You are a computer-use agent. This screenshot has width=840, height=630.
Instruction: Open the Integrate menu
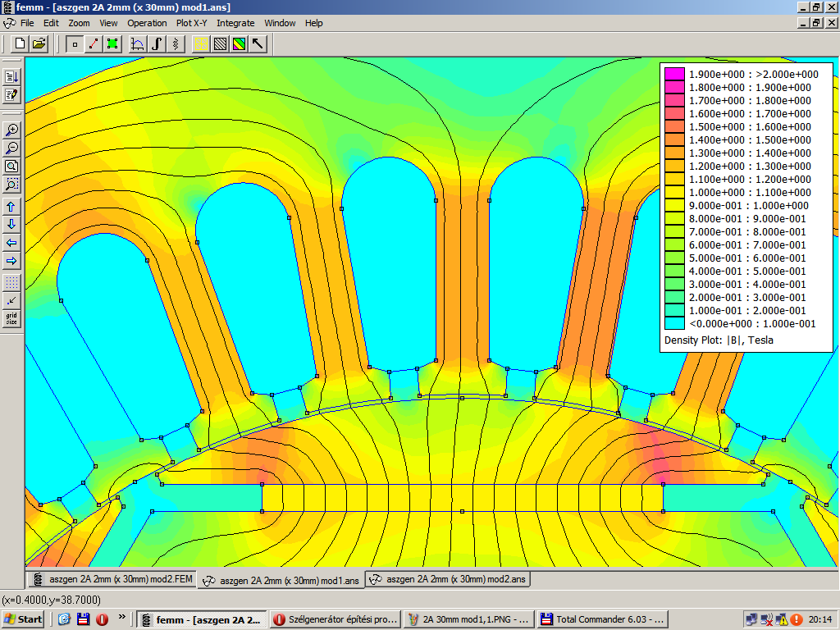point(235,23)
